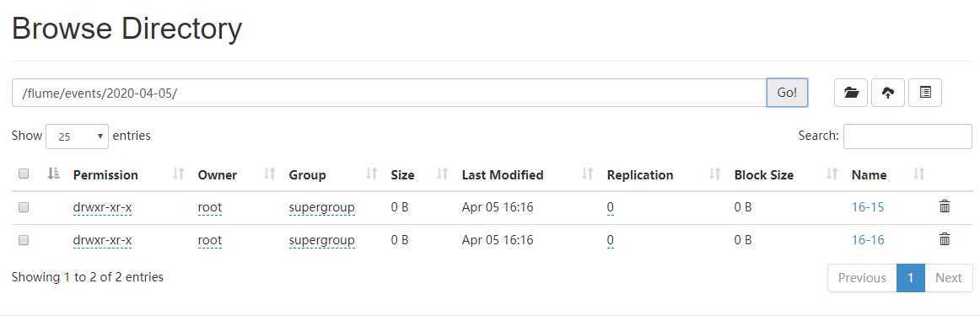Sort by Owner column arrows

[270, 174]
